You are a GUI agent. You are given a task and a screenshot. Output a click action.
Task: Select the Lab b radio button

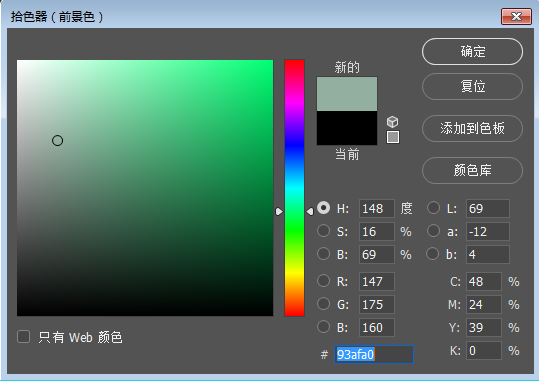coord(432,254)
